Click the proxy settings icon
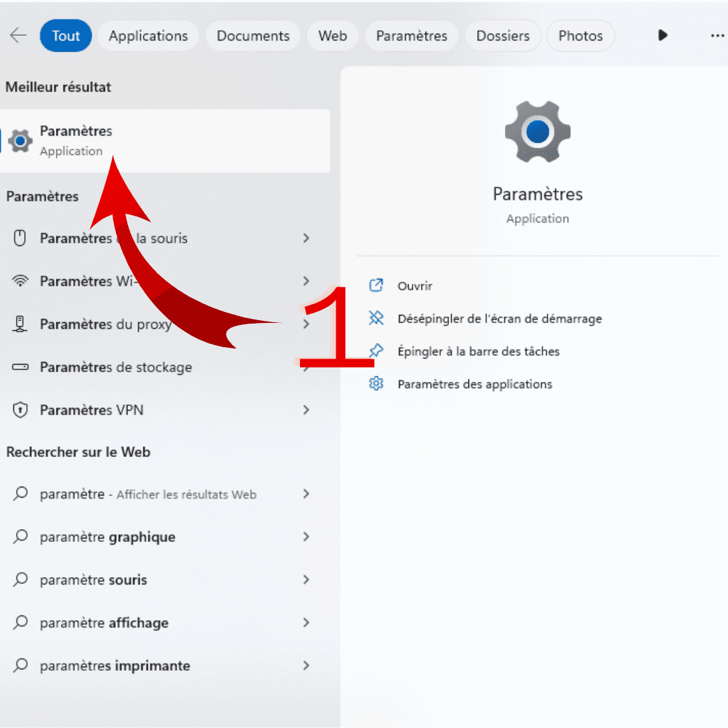The width and height of the screenshot is (728, 728). tap(20, 324)
